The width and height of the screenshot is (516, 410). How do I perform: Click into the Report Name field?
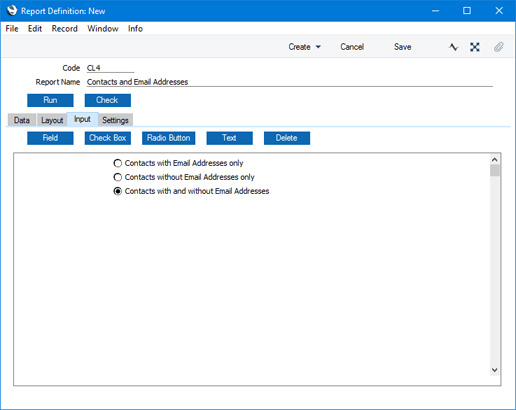point(289,82)
